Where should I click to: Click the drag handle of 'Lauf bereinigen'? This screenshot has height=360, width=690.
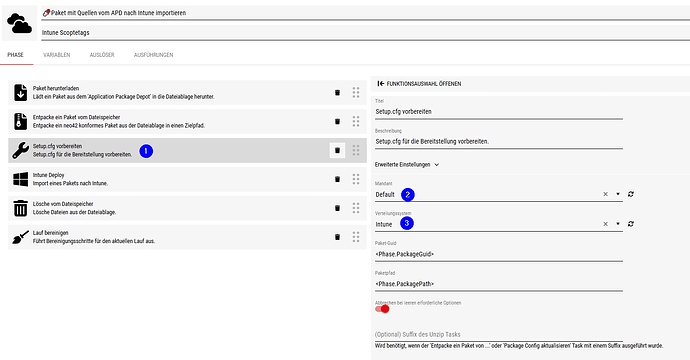(x=356, y=237)
